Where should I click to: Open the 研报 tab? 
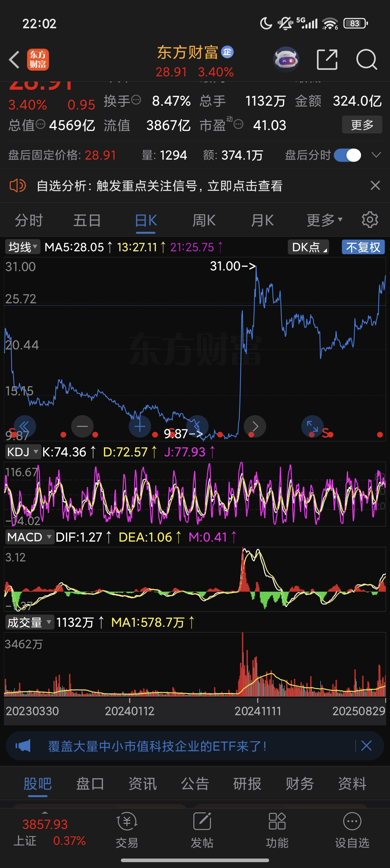(x=247, y=783)
